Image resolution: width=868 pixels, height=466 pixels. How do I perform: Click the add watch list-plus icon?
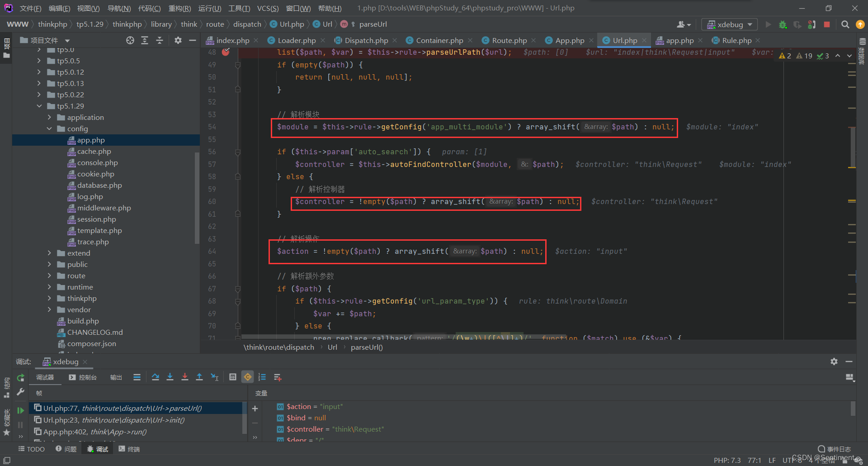[278, 377]
